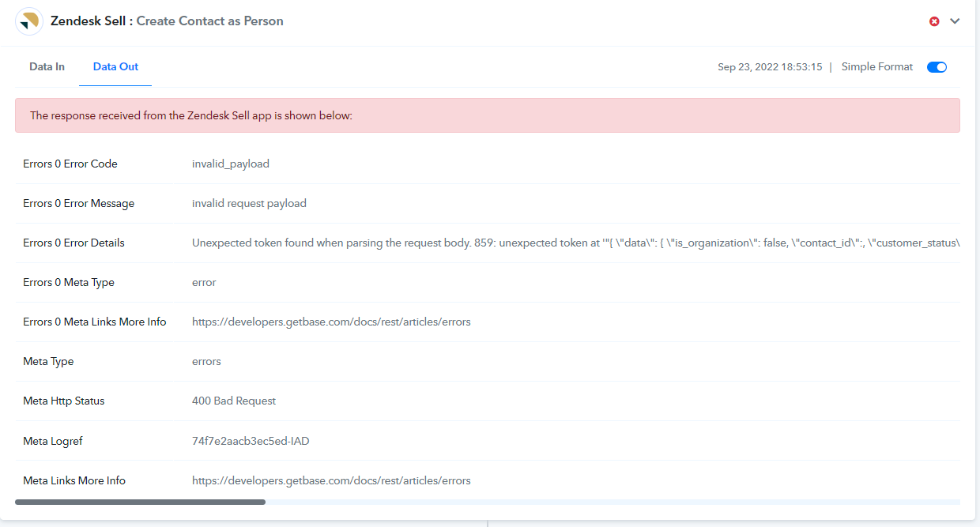Screen dimensions: 980x527
Task: Click the red error status icon
Action: 934,21
